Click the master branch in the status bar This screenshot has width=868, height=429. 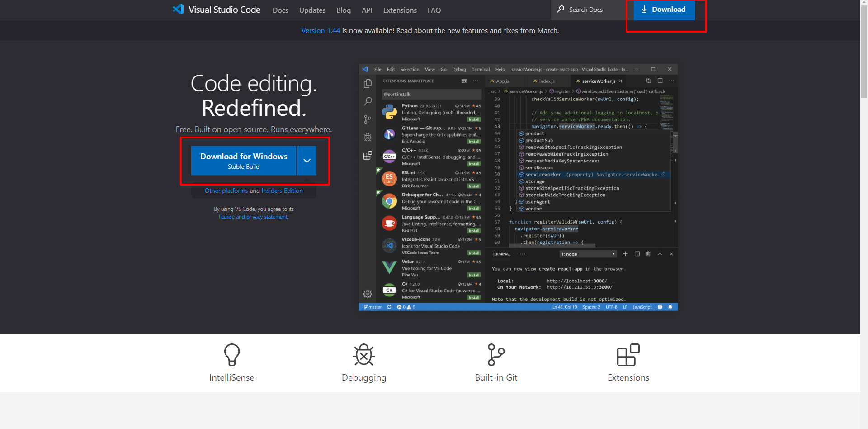[373, 307]
